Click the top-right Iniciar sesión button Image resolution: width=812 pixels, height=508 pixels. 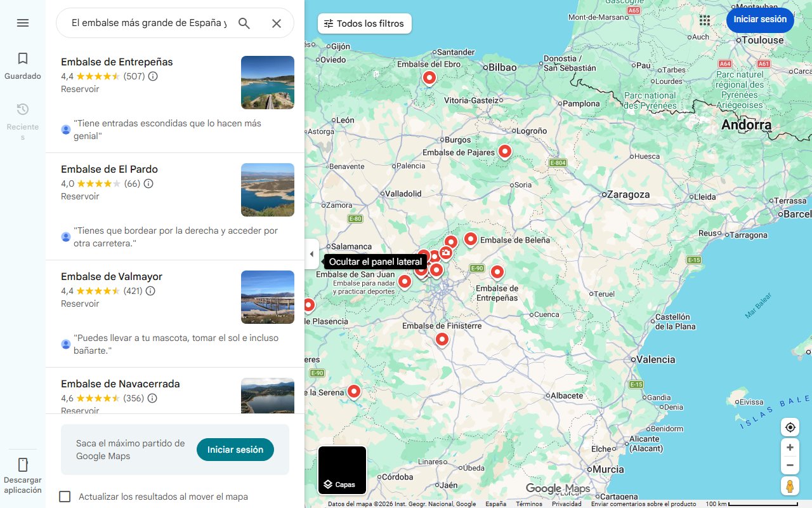tap(760, 20)
